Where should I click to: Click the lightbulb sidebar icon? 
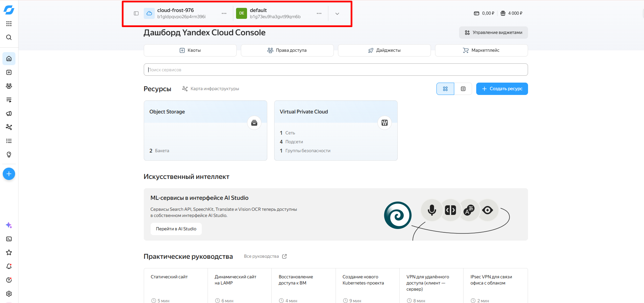pyautogui.click(x=9, y=155)
